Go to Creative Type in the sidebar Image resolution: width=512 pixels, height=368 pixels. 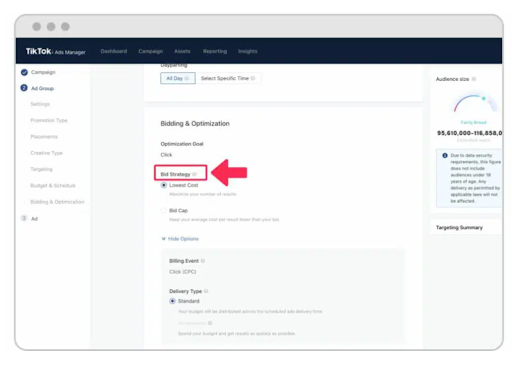[x=46, y=153]
